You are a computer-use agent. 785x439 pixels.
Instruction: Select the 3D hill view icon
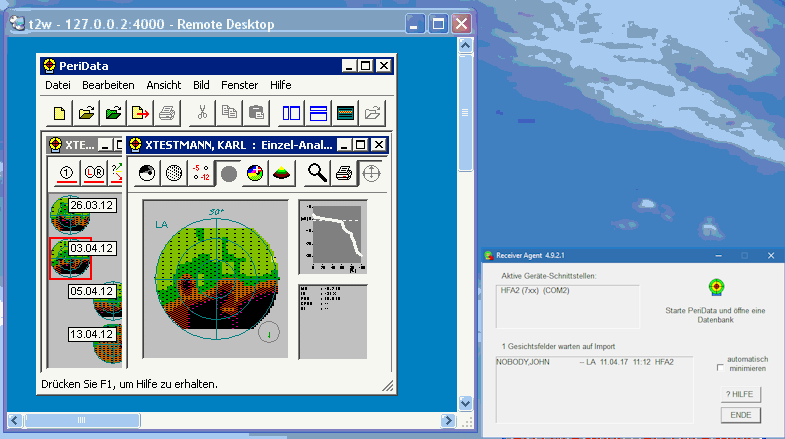pos(281,173)
